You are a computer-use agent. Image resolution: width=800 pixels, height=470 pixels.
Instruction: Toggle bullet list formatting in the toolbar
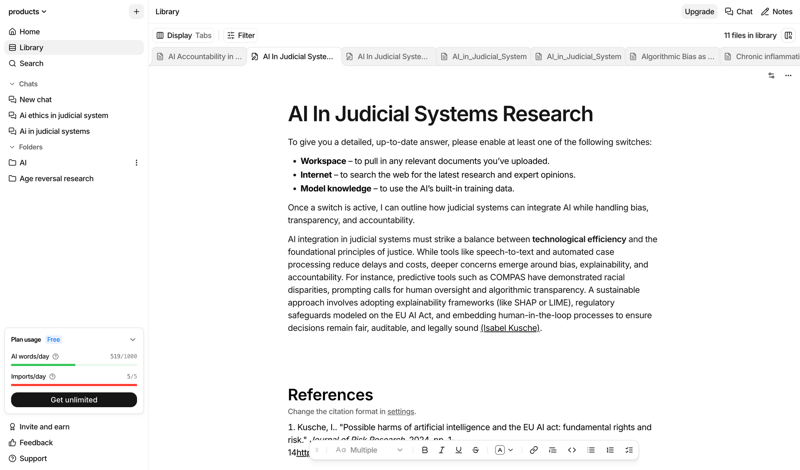coord(591,450)
